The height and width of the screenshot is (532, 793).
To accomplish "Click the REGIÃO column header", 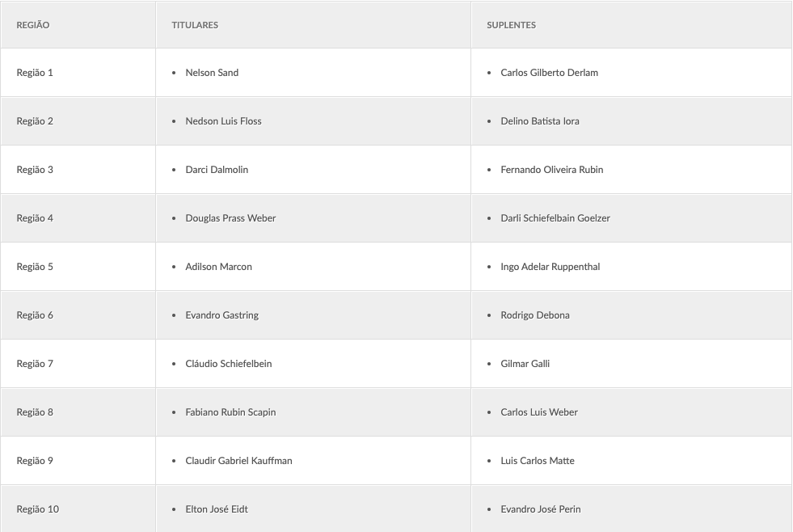I will [33, 25].
